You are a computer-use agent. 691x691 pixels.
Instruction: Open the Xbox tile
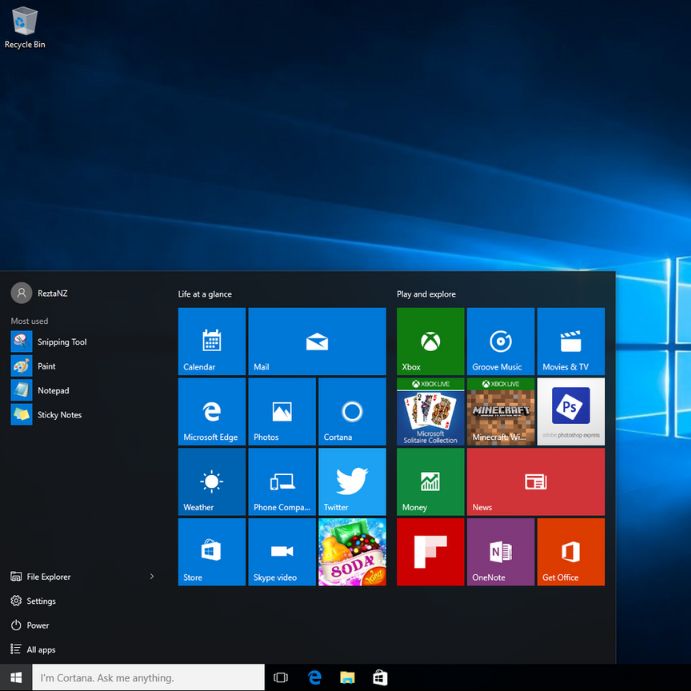pyautogui.click(x=431, y=341)
